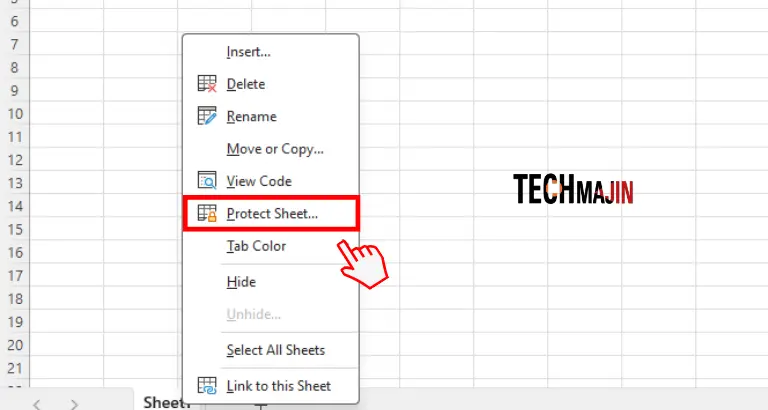Open Protect Sheet... option
The image size is (768, 410).
pyautogui.click(x=272, y=214)
